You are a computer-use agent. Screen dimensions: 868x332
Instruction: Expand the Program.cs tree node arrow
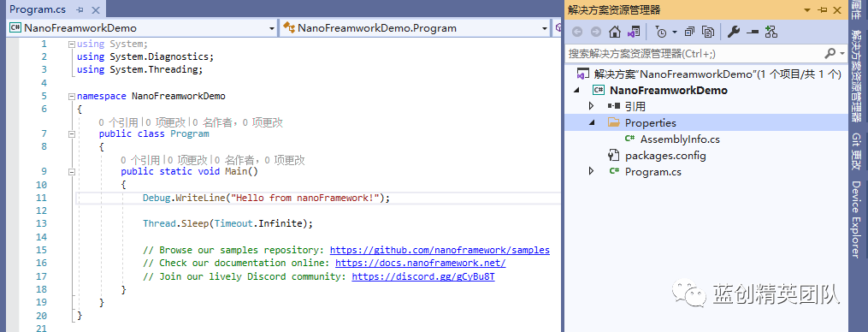591,171
